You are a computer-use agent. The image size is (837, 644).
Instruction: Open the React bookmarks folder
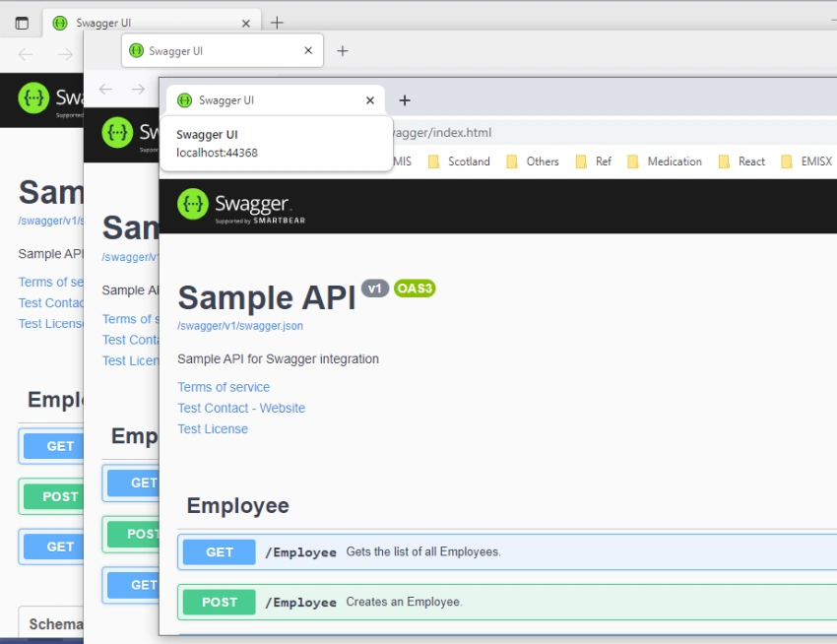tap(741, 161)
